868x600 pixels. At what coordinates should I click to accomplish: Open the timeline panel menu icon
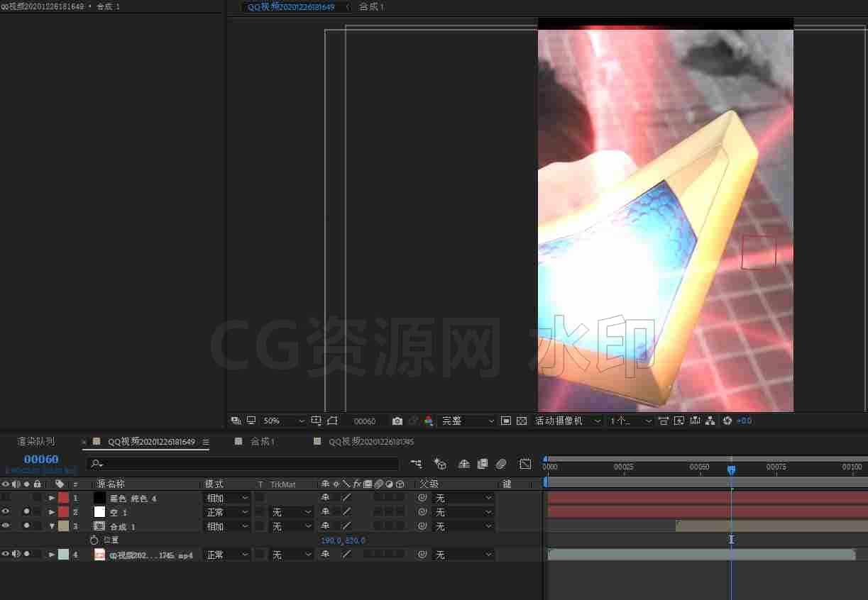[206, 442]
